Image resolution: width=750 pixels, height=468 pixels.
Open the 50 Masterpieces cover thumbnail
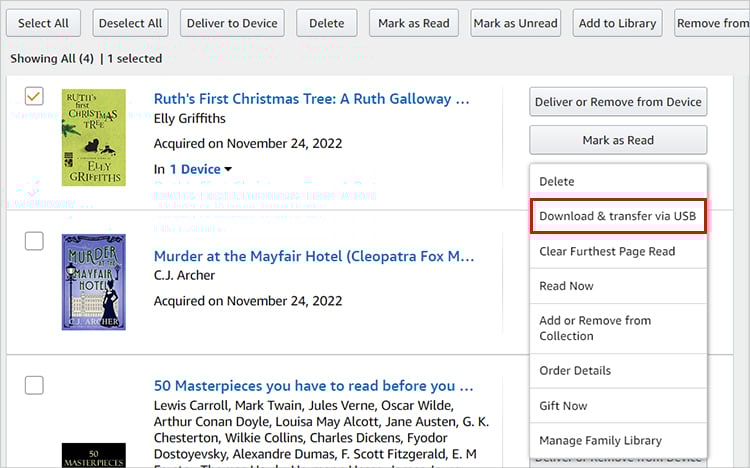click(93, 452)
